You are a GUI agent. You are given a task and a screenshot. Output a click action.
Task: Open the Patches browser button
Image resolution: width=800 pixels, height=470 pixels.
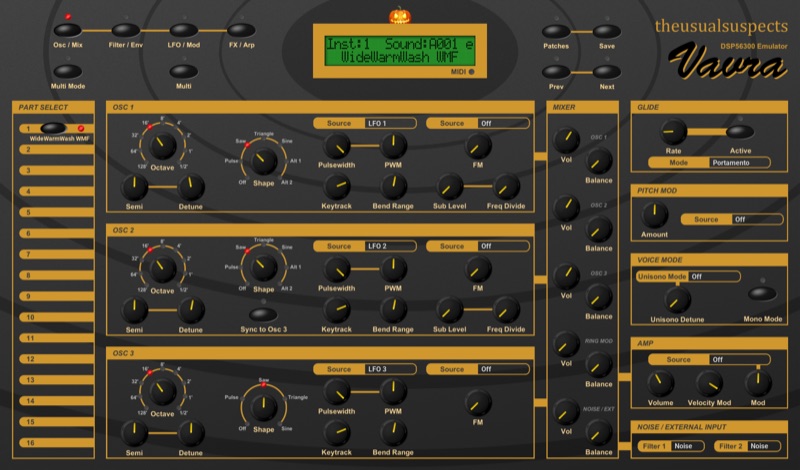point(556,32)
